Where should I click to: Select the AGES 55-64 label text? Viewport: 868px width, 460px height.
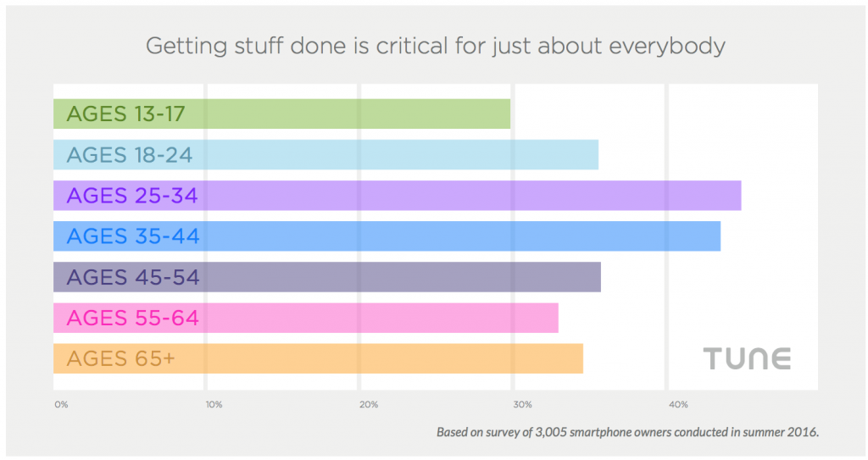pyautogui.click(x=132, y=318)
